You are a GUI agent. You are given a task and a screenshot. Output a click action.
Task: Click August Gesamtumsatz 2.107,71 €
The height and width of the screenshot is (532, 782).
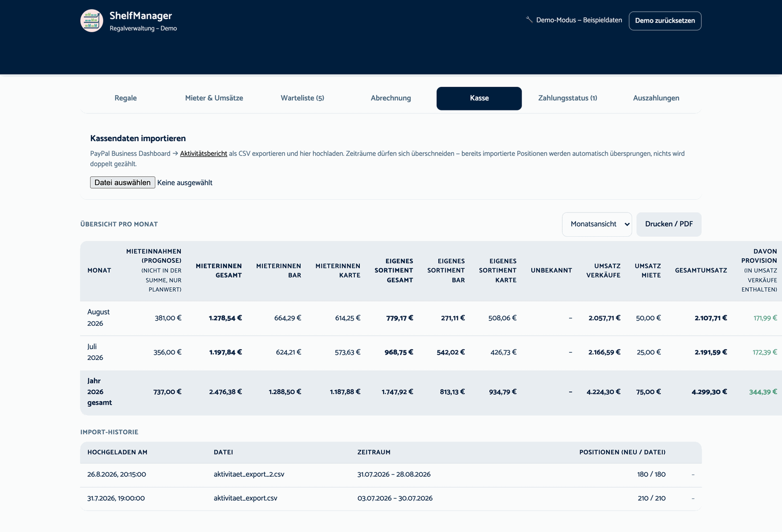(x=711, y=318)
